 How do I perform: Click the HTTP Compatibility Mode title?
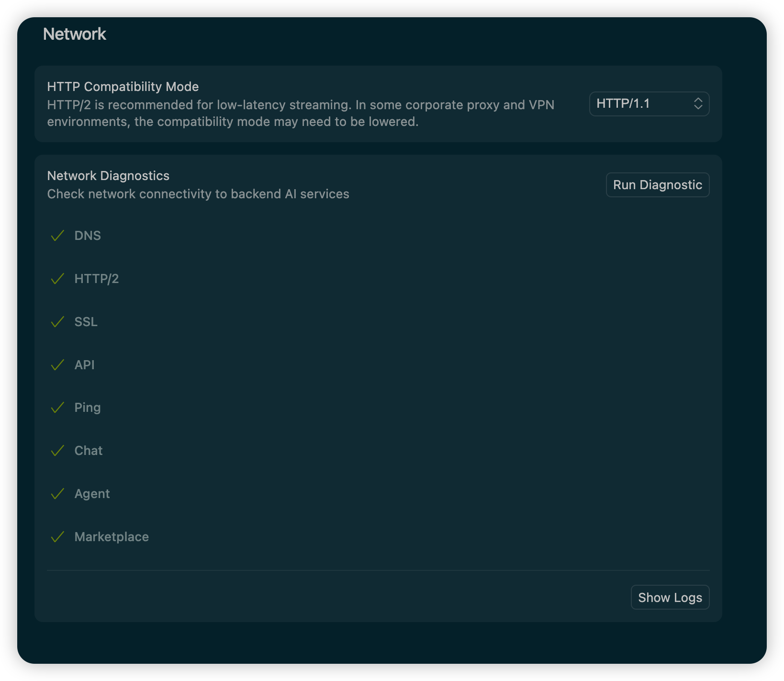tap(123, 87)
